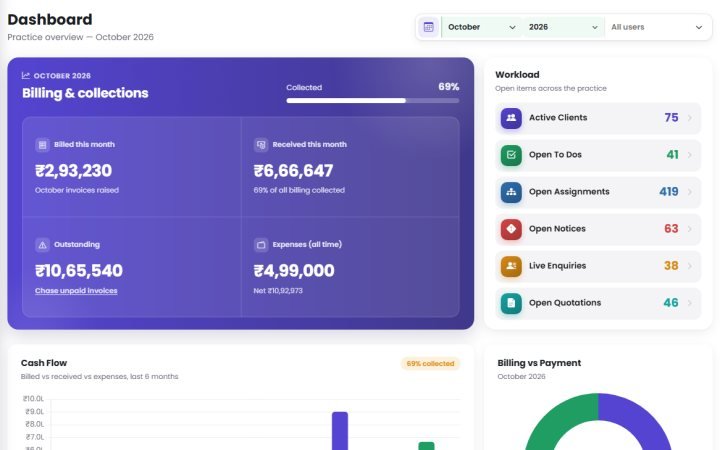This screenshot has height=450, width=720.
Task: Click the Live Enquiries user icon
Action: [511, 266]
